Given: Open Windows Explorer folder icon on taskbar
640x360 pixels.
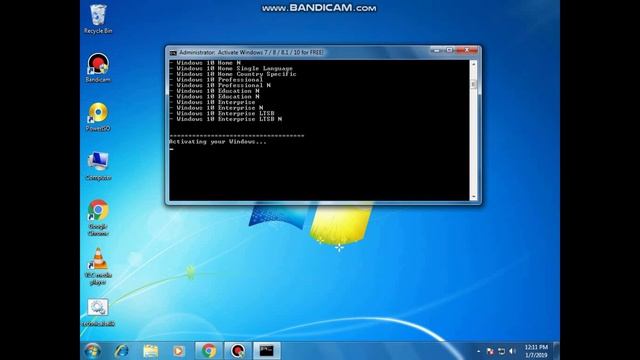Looking at the screenshot, I should click(x=151, y=351).
